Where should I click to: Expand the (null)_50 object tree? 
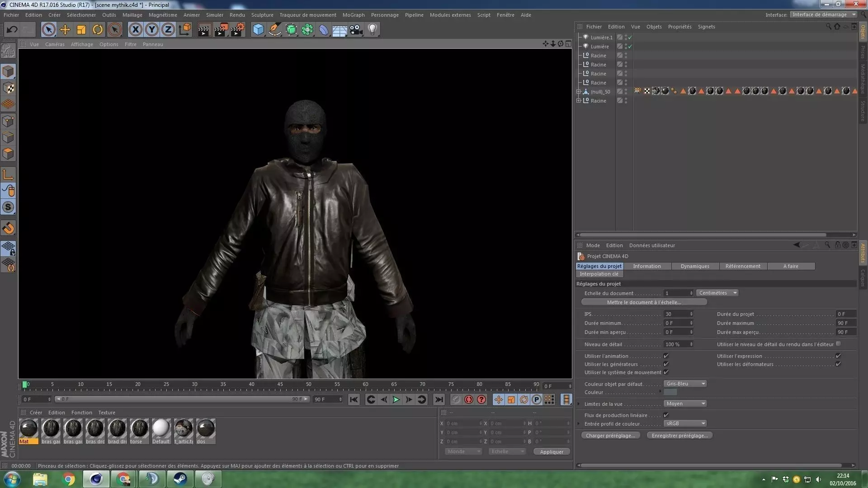click(579, 92)
